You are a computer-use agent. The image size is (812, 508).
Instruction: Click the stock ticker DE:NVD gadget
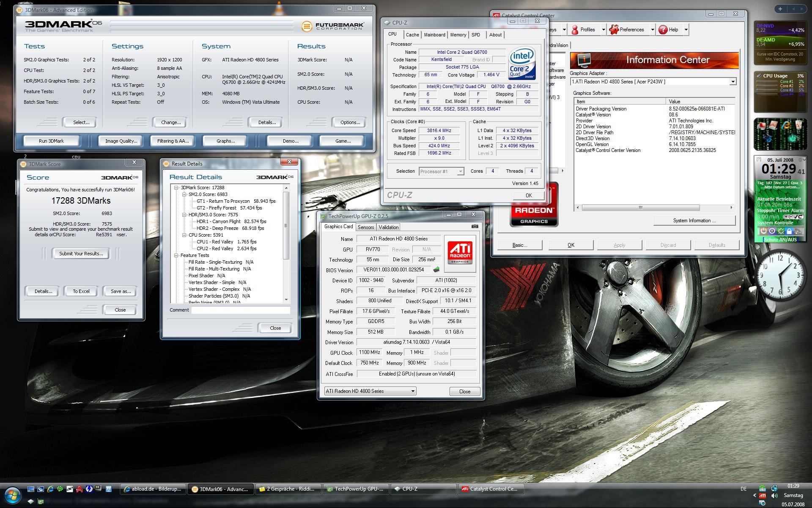[x=780, y=42]
